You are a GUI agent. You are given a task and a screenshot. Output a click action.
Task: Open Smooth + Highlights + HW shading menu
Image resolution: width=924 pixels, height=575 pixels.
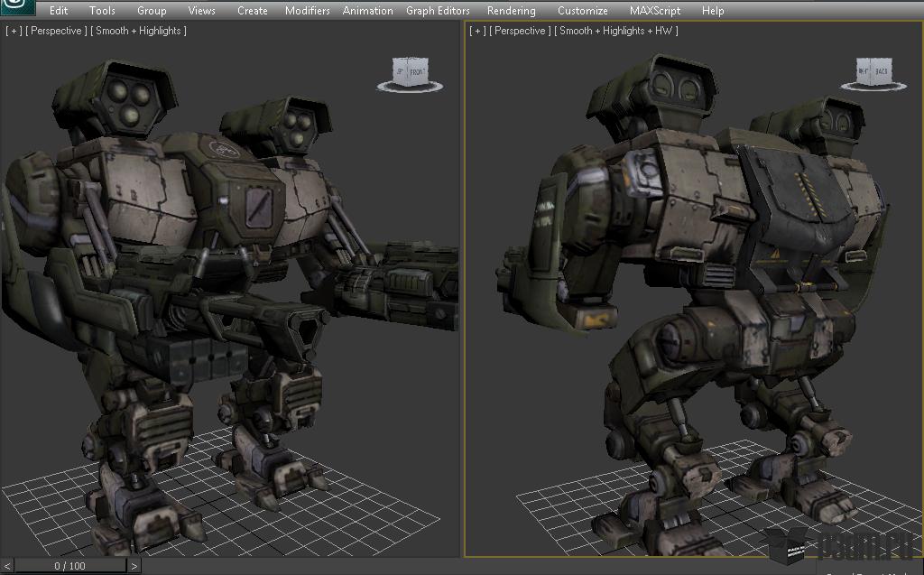coord(616,31)
